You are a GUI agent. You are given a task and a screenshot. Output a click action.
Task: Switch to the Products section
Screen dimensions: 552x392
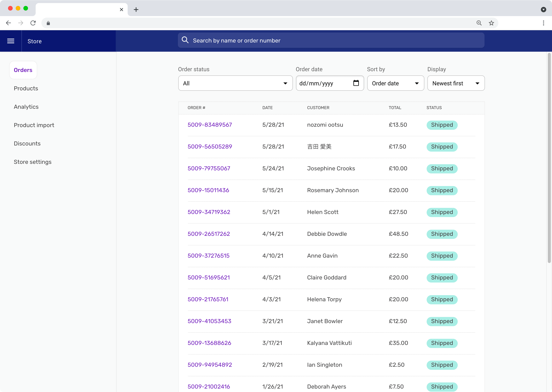point(26,88)
